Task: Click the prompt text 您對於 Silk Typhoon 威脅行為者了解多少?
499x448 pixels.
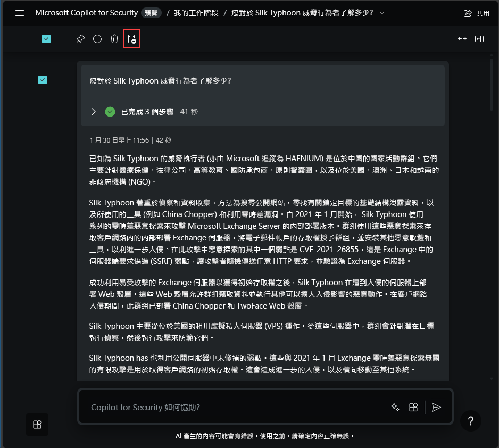Action: 160,81
